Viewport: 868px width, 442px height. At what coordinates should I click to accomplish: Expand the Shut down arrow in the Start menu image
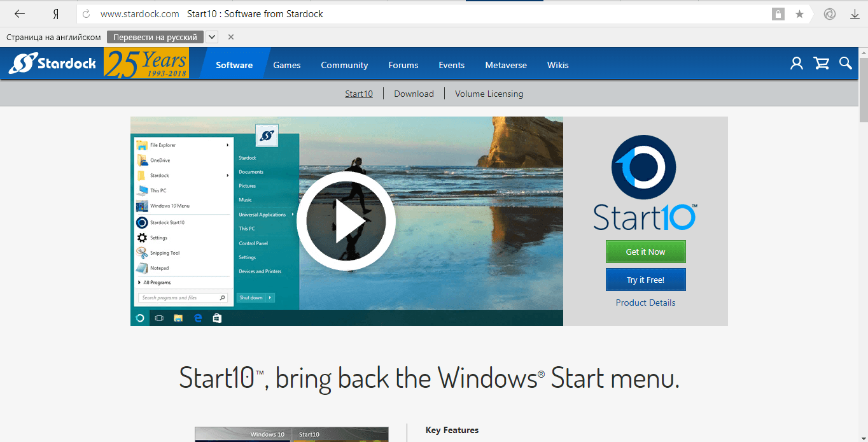coord(270,297)
